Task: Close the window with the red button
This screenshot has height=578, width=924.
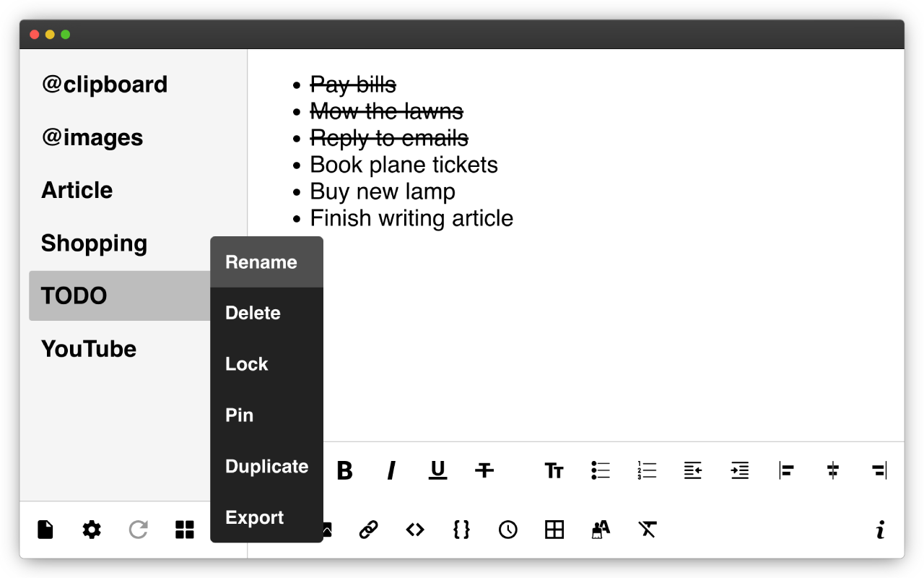Action: 34,35
